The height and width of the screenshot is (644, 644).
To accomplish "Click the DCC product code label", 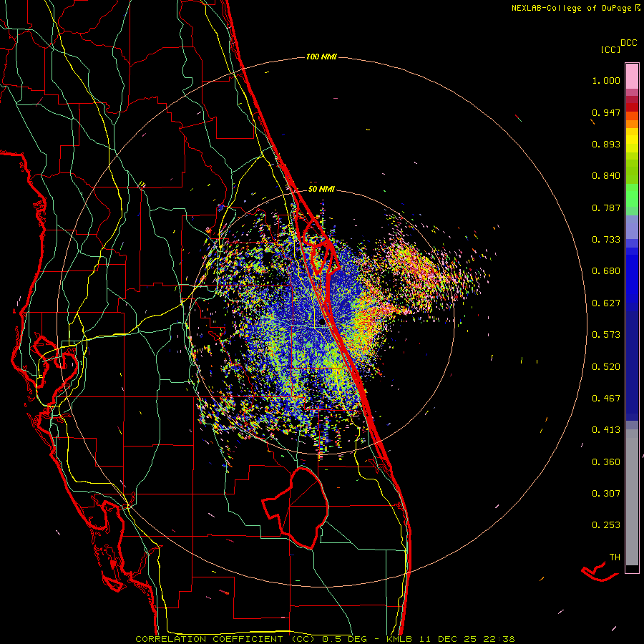I will (629, 43).
